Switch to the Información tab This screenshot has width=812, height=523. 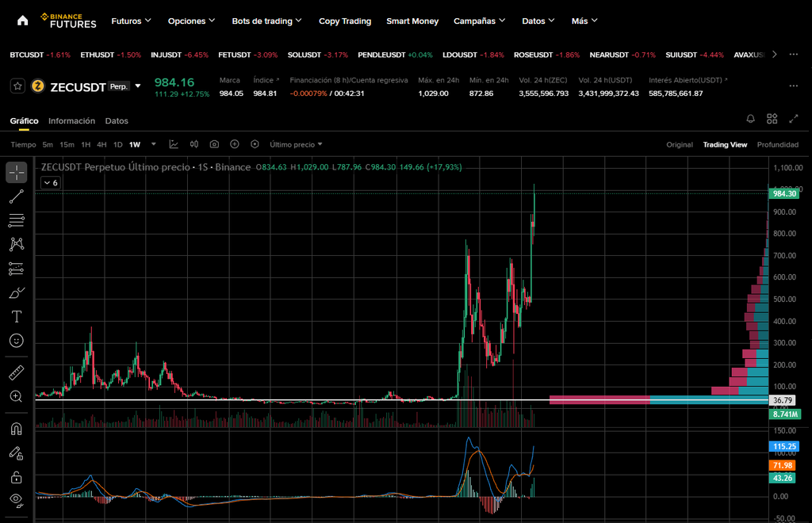tap(72, 121)
